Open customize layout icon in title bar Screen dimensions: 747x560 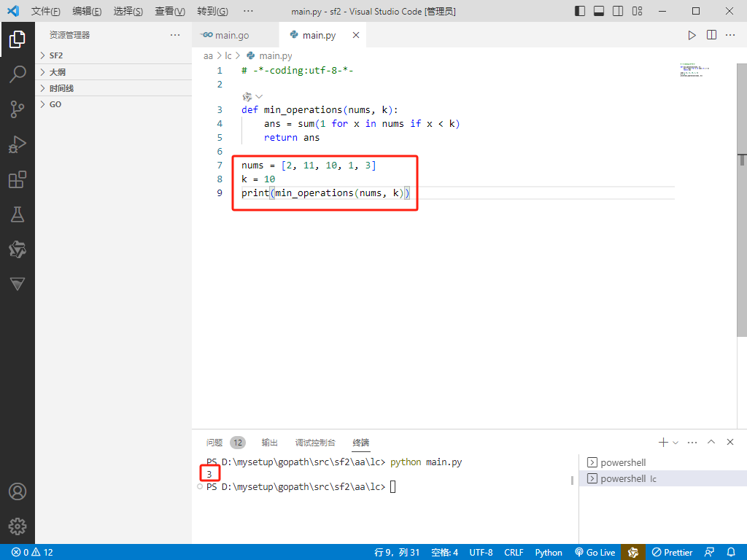[638, 11]
